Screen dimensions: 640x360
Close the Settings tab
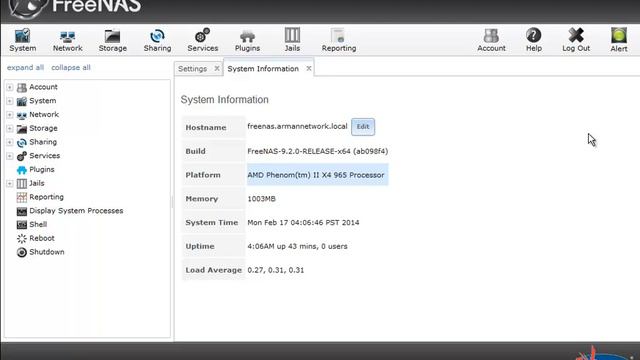pos(217,69)
